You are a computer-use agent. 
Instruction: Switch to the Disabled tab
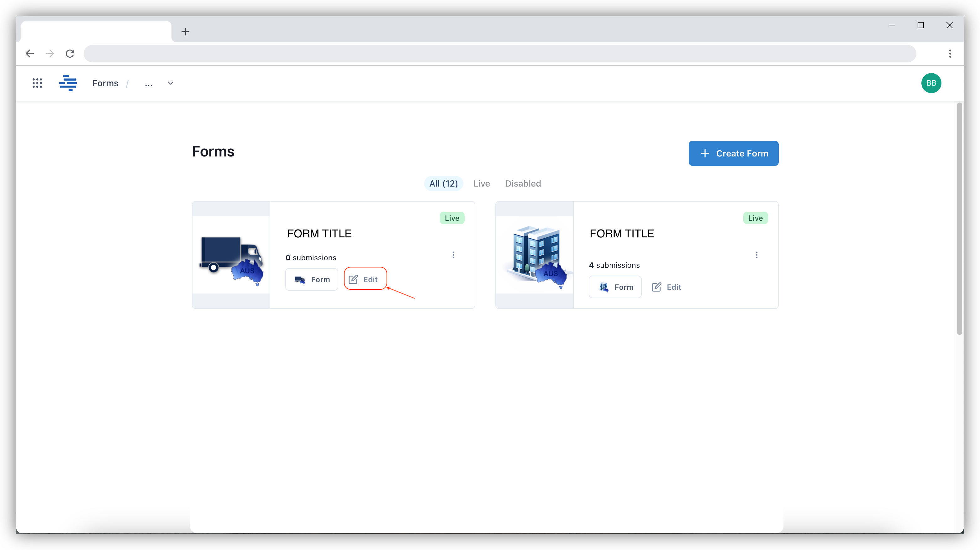(523, 183)
